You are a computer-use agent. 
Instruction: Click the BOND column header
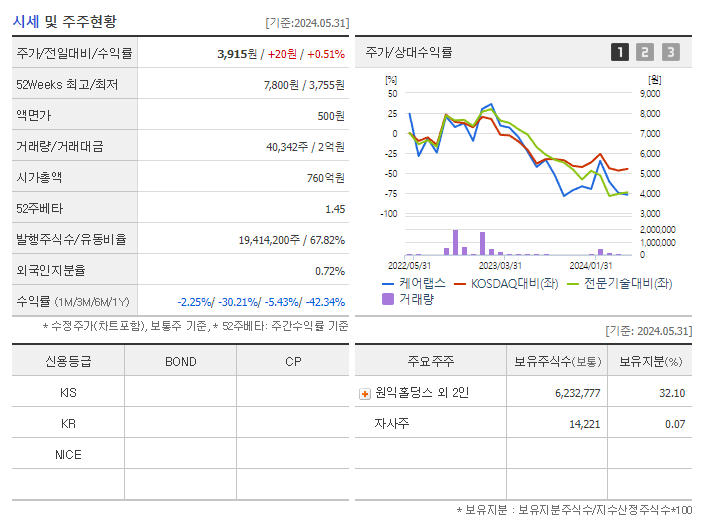point(181,362)
